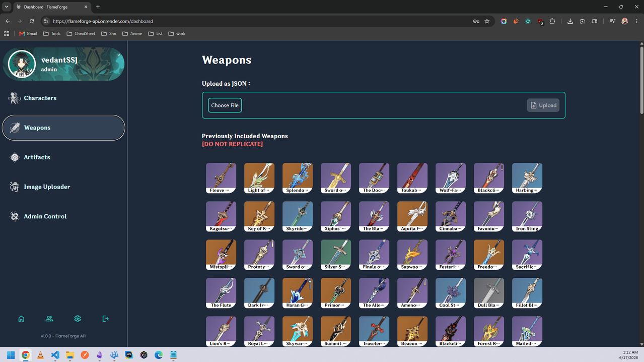644x362 pixels.
Task: Open browser extensions puzzle icon
Action: pos(552,21)
